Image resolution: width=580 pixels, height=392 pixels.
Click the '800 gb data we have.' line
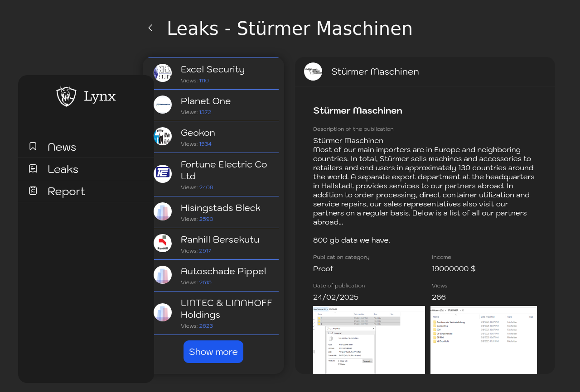click(352, 240)
